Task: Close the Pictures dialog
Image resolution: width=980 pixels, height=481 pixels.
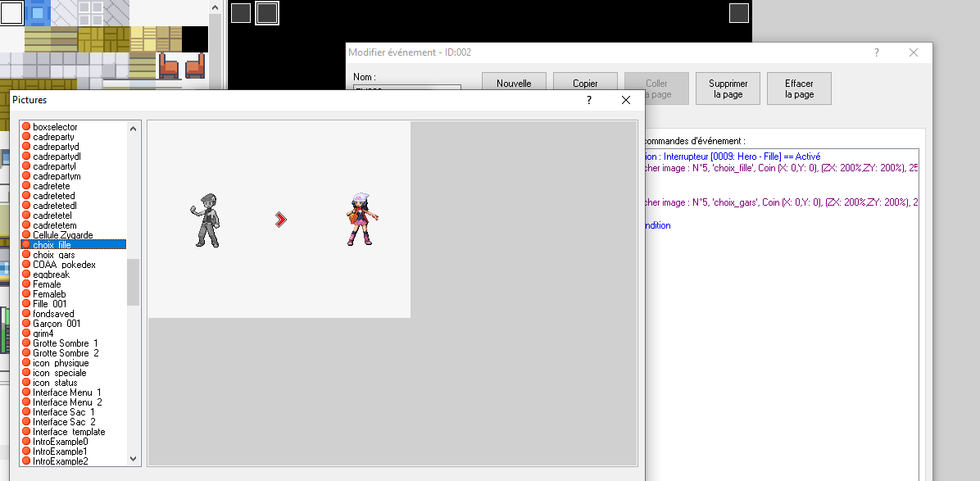Action: click(626, 100)
